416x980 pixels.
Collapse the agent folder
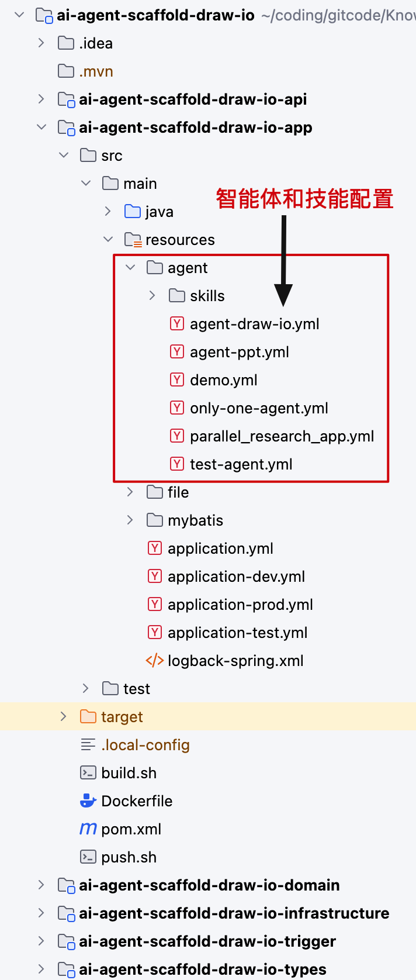(x=130, y=268)
